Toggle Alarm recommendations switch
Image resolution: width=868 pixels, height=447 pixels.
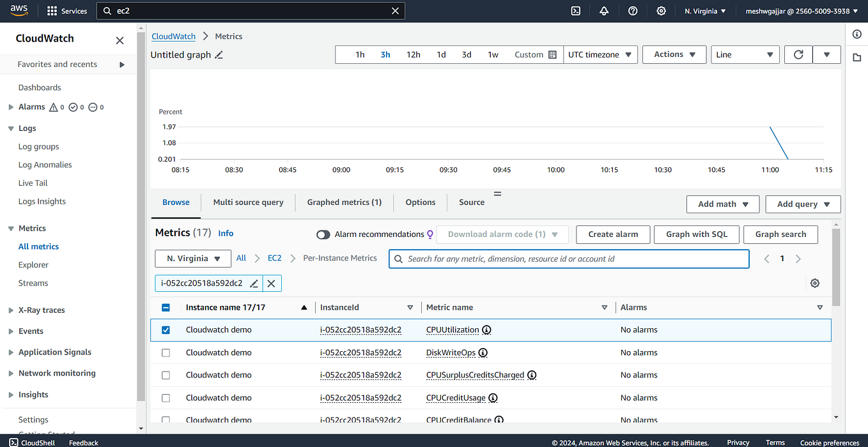click(323, 234)
